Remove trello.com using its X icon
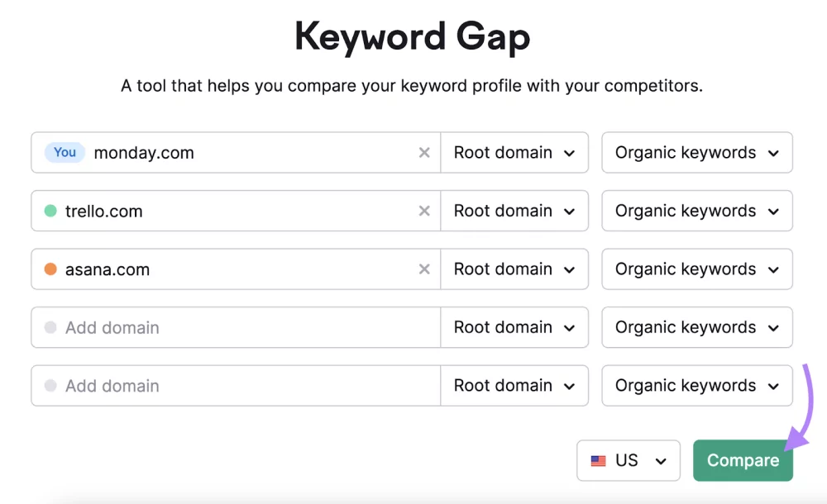Image resolution: width=827 pixels, height=504 pixels. point(424,212)
